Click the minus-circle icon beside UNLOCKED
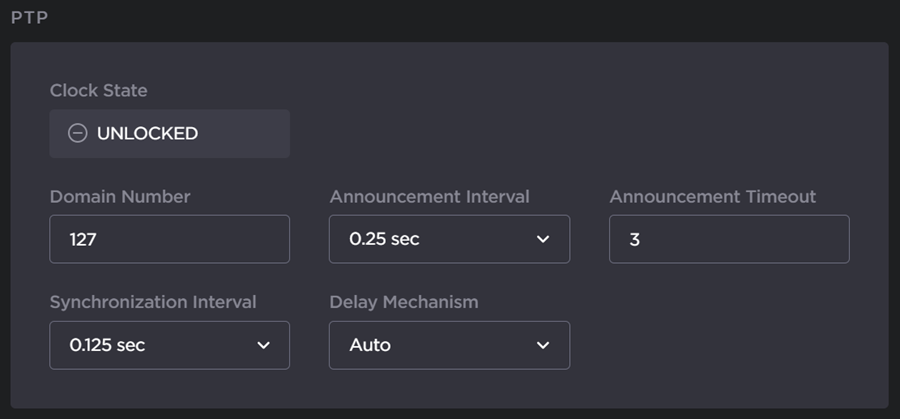 tap(77, 134)
